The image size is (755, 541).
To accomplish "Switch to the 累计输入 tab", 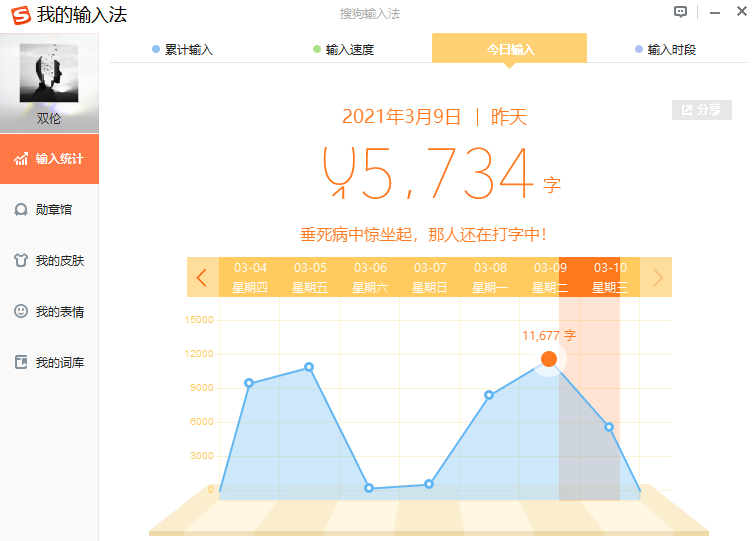I will pos(182,50).
